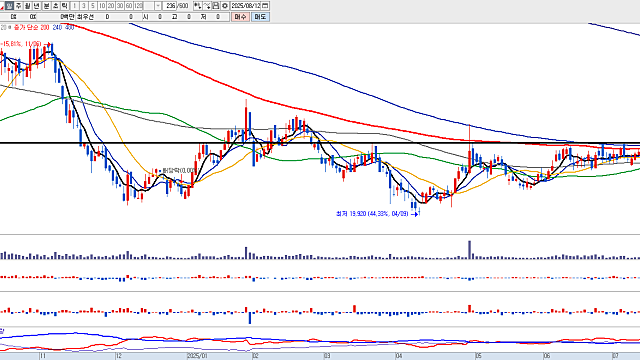
Task: Choose the 20 interval button
Action: pyautogui.click(x=111, y=6)
